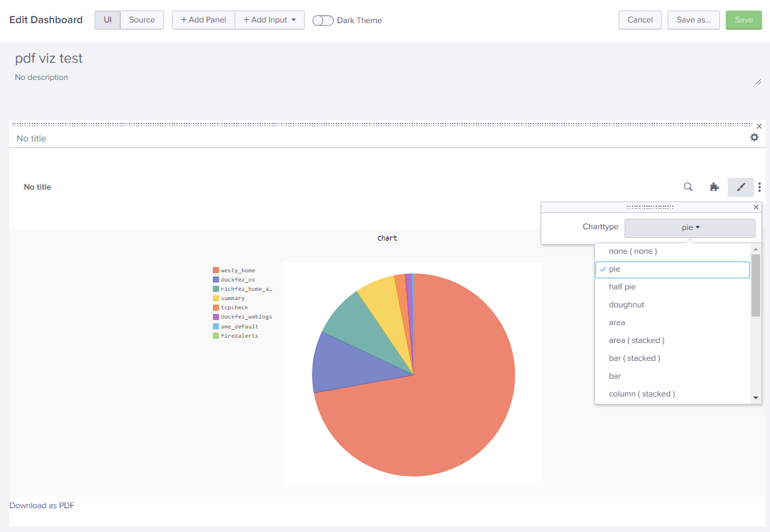Select 'column ( stacked )' chart type
Screen dimensions: 770x532
[x=672, y=394]
